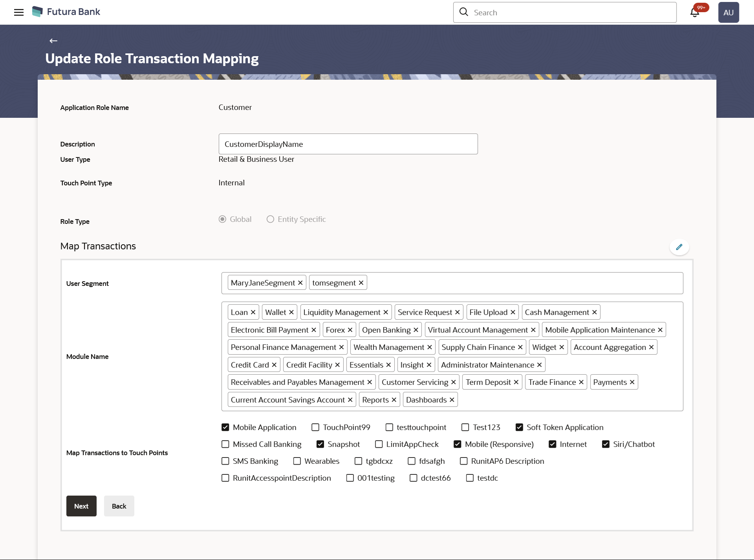Click the back arrow above the title
The image size is (754, 560).
pyautogui.click(x=53, y=41)
